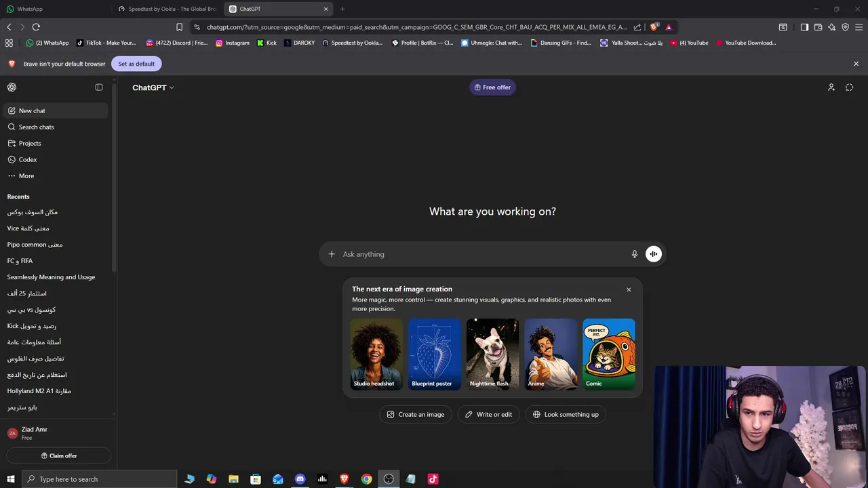Open the Kick bookmark
This screenshot has width=868, height=488.
point(267,43)
